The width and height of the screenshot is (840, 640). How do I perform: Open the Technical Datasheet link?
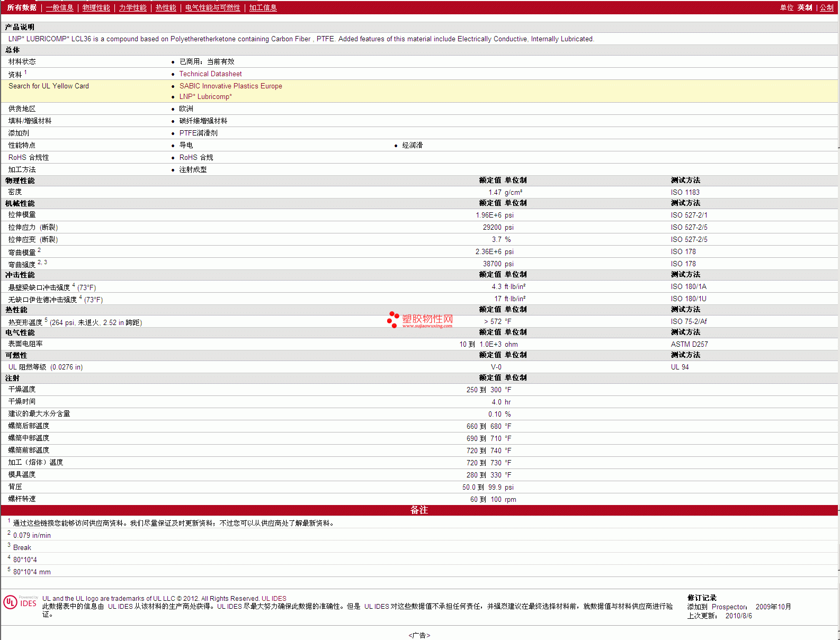[210, 74]
